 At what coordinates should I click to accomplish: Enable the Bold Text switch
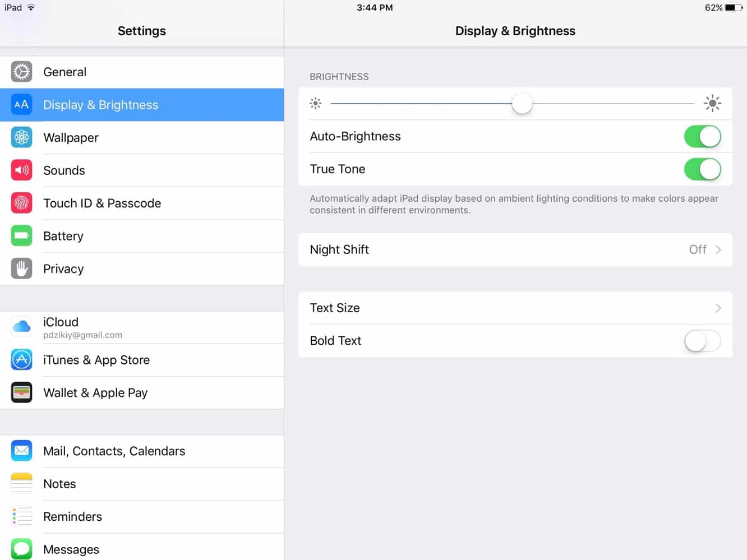[x=702, y=341]
